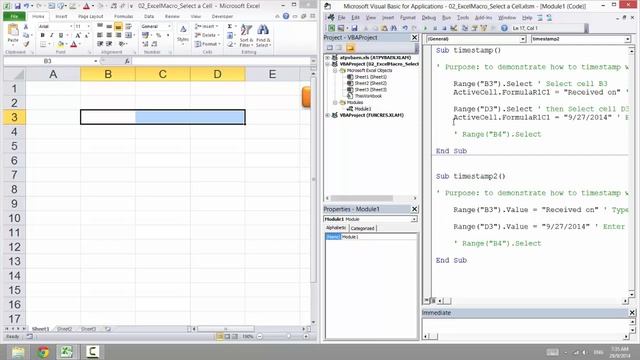Image resolution: width=640 pixels, height=360 pixels.
Task: Switch to Categorized tab in Properties pane
Action: 362,228
